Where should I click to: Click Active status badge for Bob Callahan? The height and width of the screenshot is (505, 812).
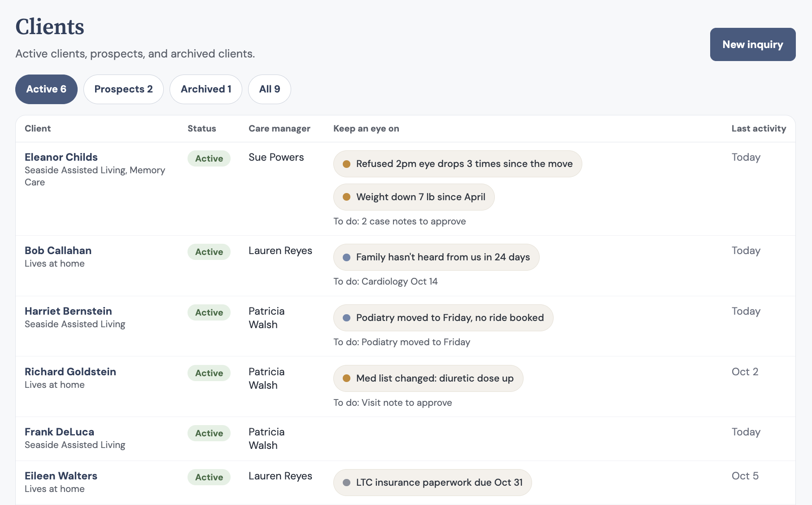pyautogui.click(x=209, y=252)
